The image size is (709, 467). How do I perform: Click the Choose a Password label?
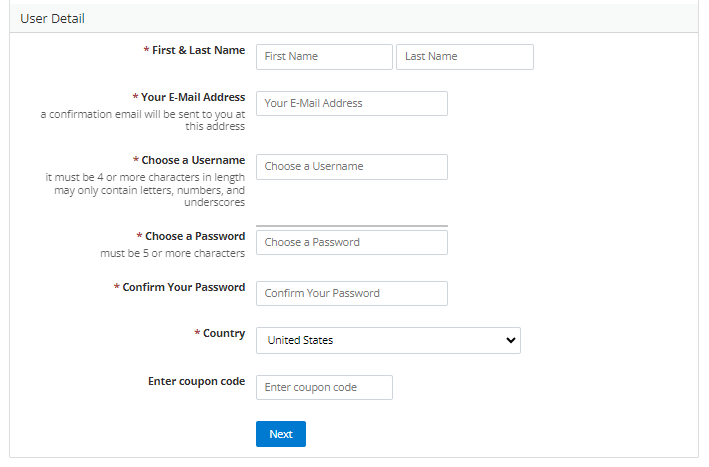pos(194,236)
